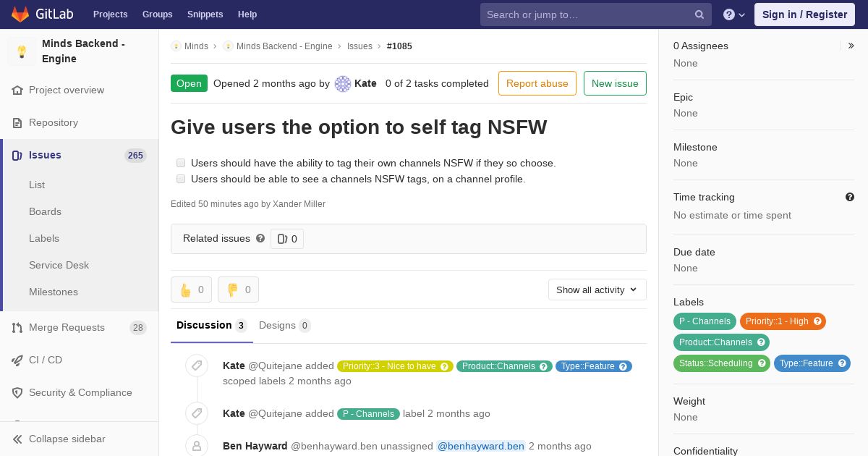Image resolution: width=868 pixels, height=456 pixels.
Task: Click the New issue button
Action: pyautogui.click(x=615, y=83)
